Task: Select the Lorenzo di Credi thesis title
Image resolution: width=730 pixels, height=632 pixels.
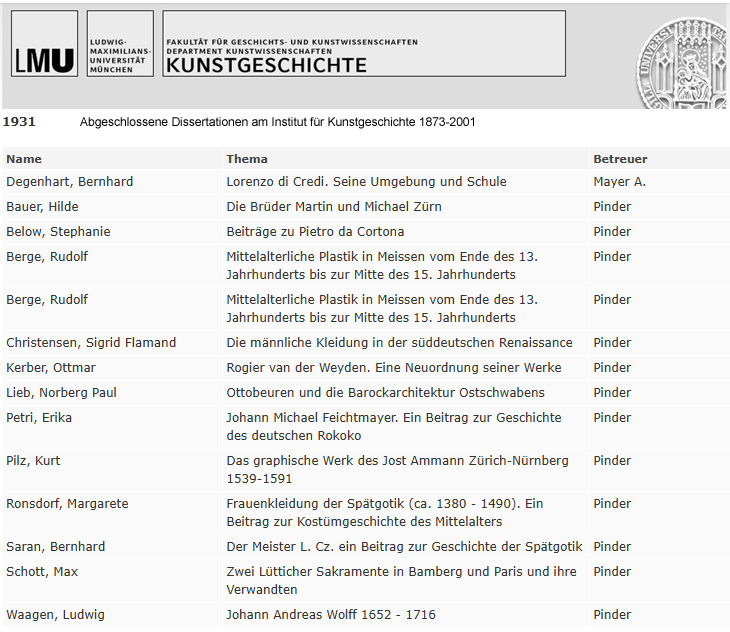Action: [x=366, y=182]
